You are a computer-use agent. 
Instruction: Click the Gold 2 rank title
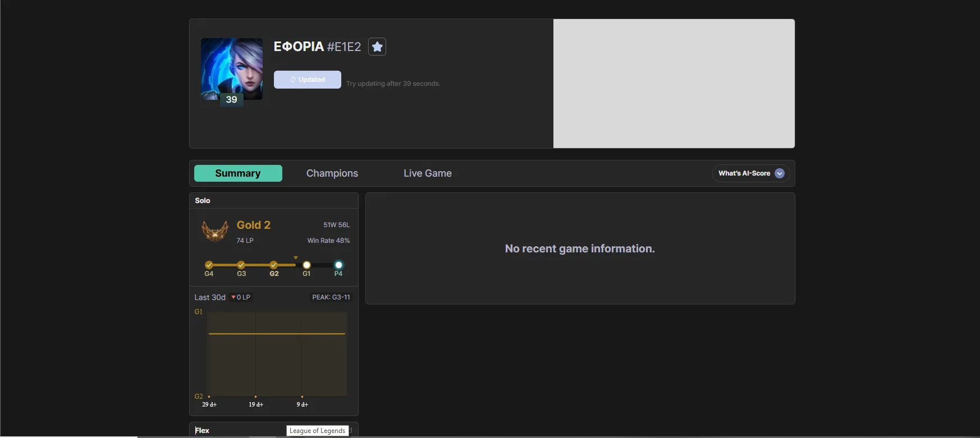pyautogui.click(x=254, y=225)
